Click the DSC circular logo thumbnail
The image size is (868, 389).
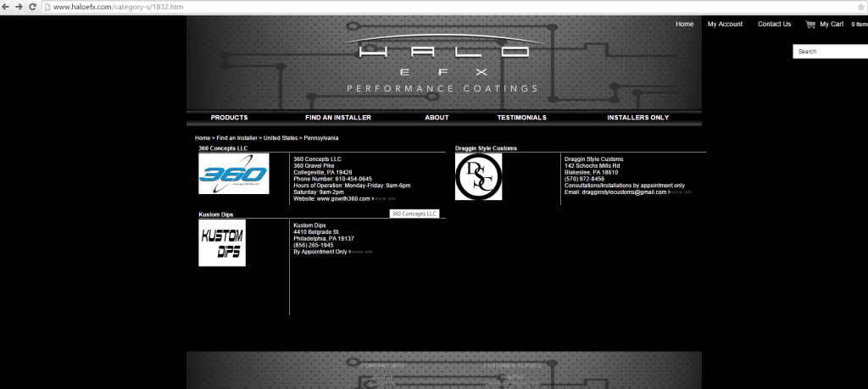tap(478, 176)
